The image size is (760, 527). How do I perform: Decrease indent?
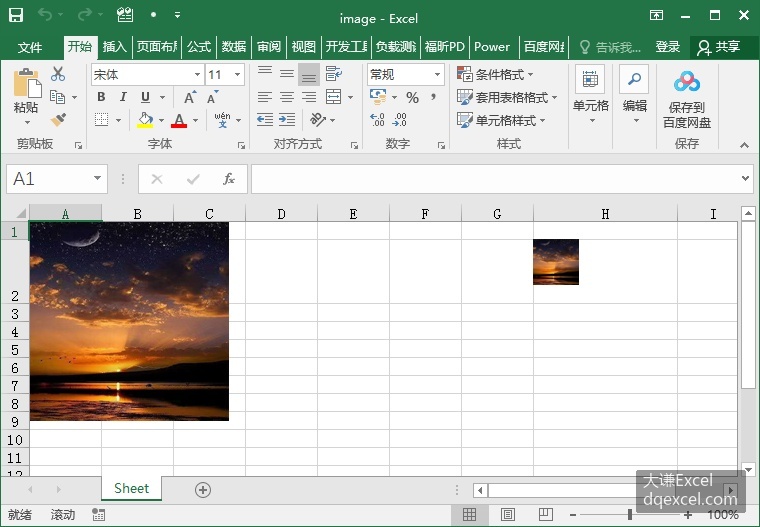265,119
